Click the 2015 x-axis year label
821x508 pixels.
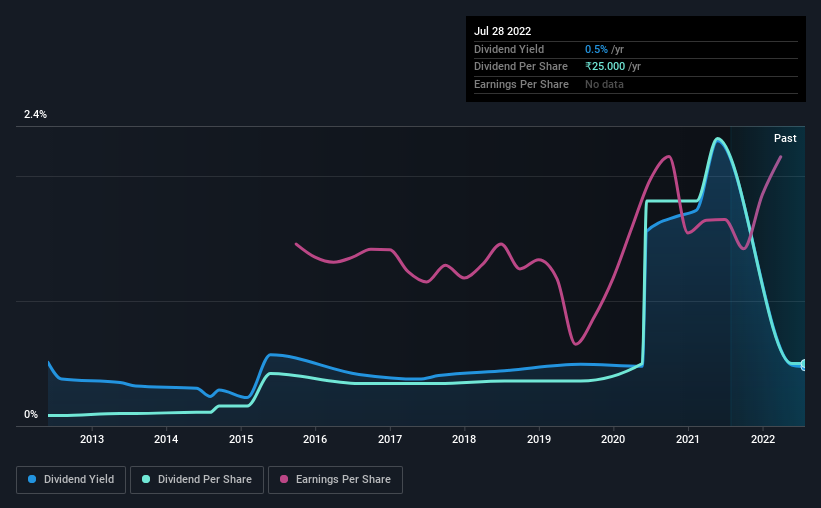click(241, 439)
